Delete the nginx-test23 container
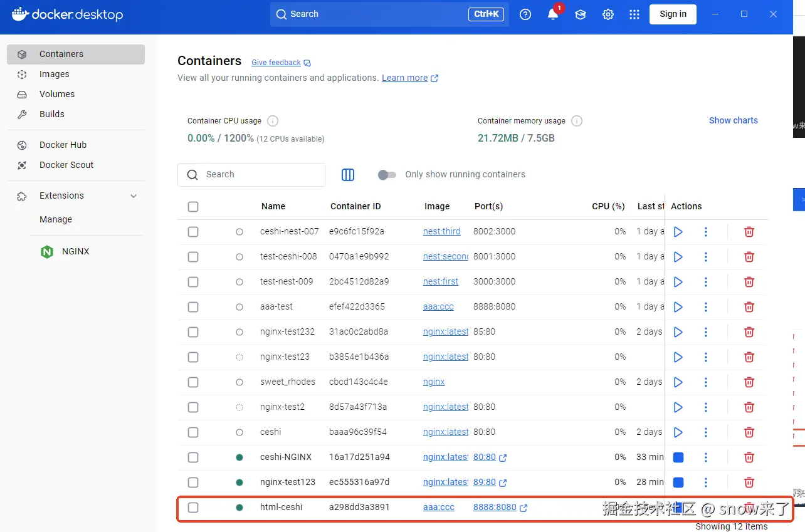Screen dimensions: 805x532 [x=749, y=357]
